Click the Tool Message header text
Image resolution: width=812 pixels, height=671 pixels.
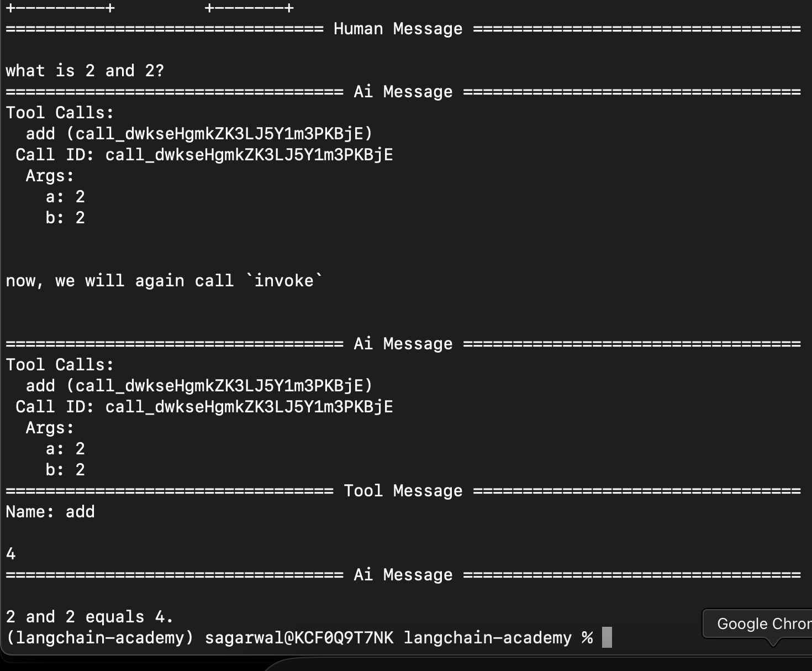pyautogui.click(x=403, y=491)
